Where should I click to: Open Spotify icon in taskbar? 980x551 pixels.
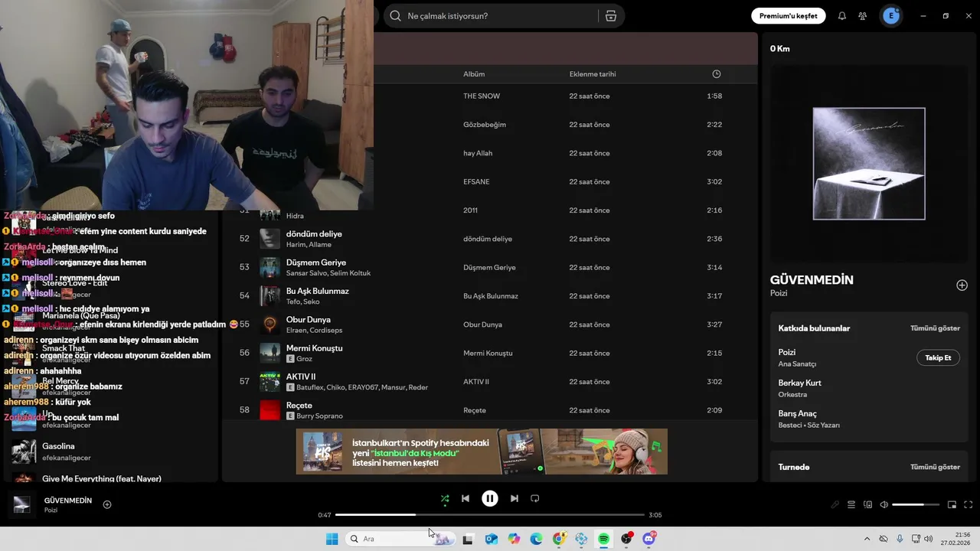tap(604, 539)
